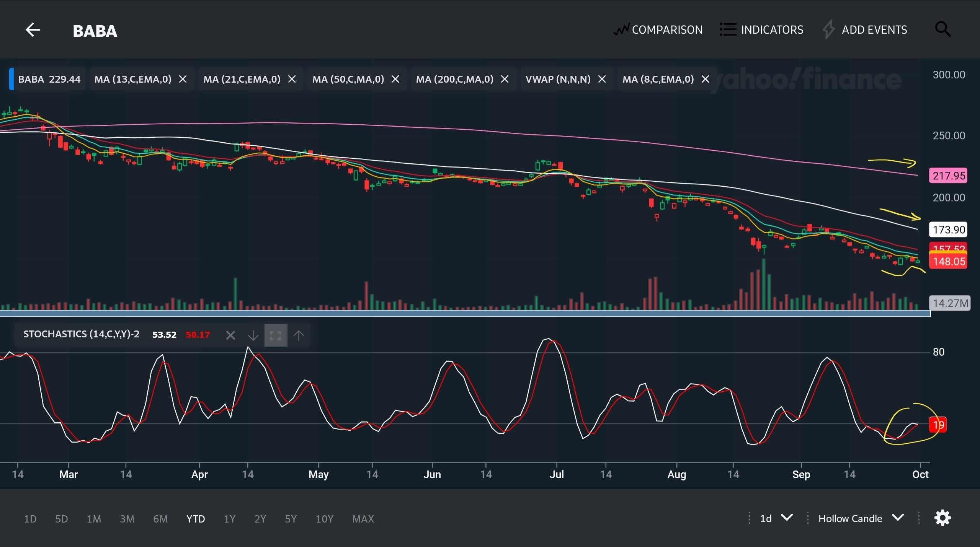Click the Oct label on the time axis
This screenshot has width=980, height=547.
pyautogui.click(x=920, y=475)
